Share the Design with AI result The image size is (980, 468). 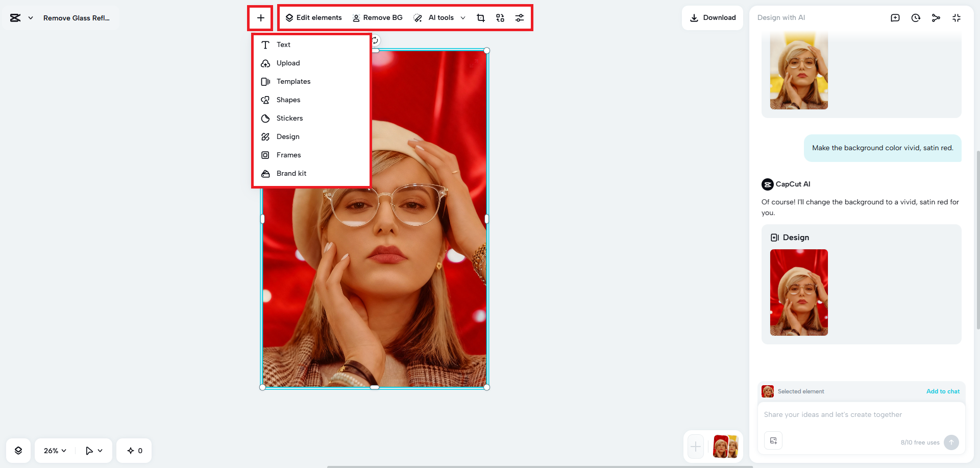click(936, 17)
